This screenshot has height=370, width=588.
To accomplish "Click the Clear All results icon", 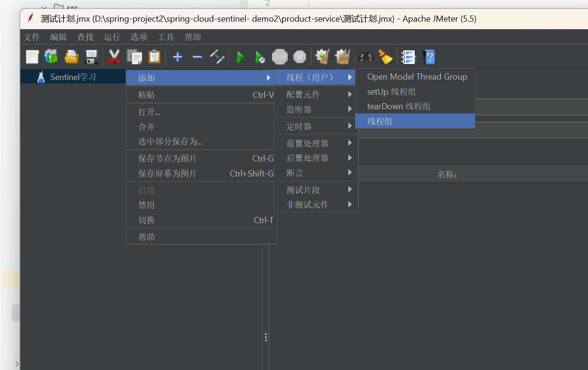I will tap(342, 57).
